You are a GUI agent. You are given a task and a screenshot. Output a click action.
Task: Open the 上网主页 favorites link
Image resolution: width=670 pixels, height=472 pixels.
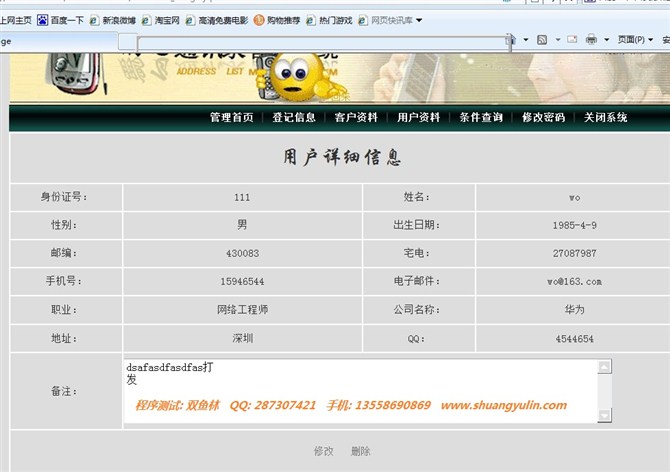click(16, 20)
